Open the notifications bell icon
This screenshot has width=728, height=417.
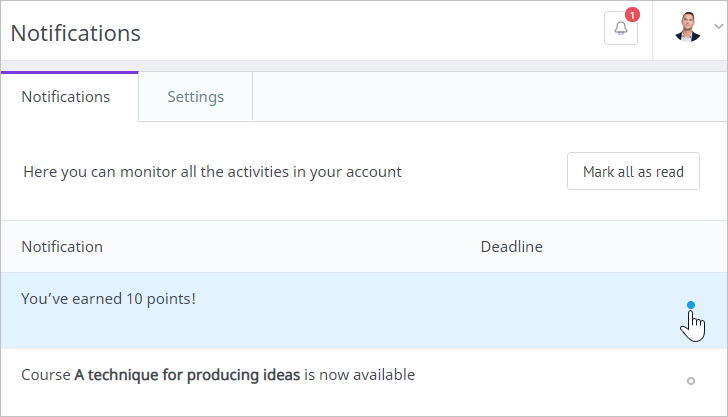[x=621, y=28]
